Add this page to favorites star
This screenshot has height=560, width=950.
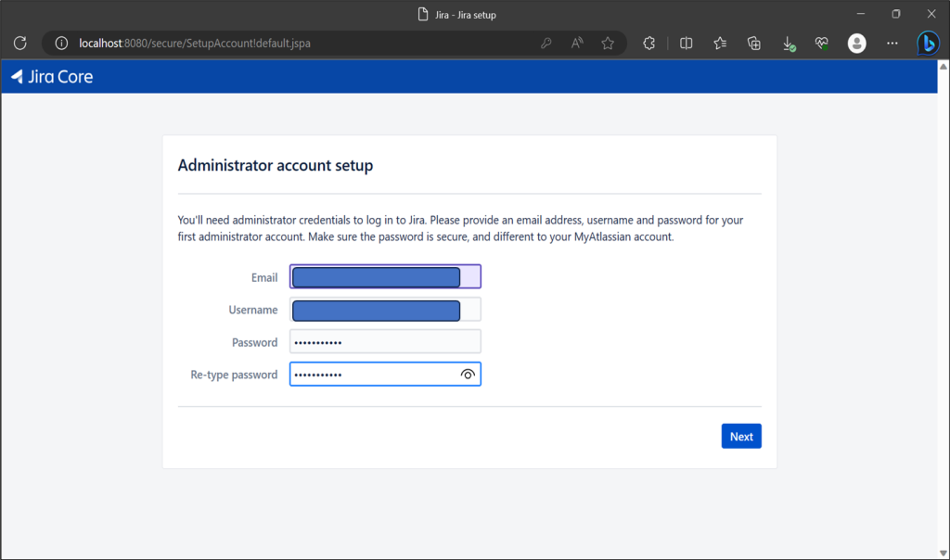point(608,43)
